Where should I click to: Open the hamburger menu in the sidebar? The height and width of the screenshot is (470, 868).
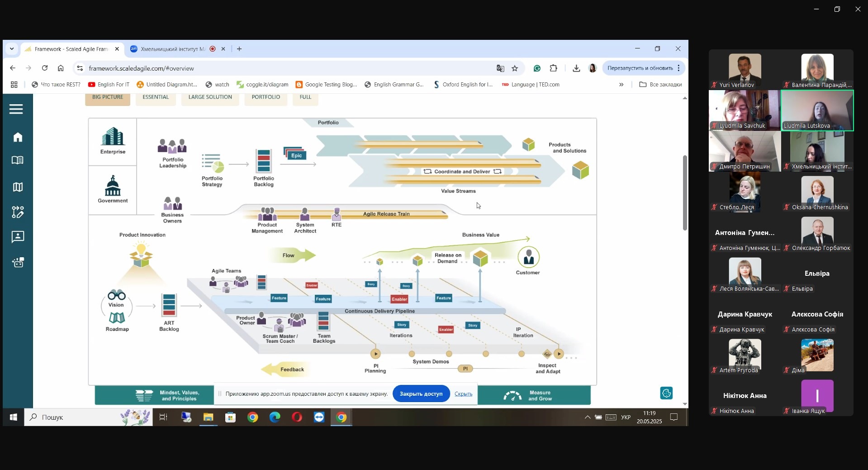(16, 109)
